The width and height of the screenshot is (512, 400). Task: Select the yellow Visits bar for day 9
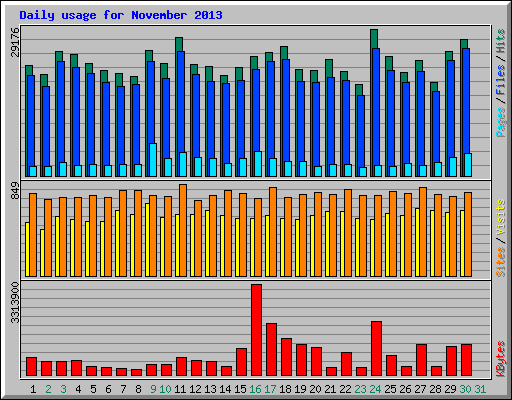tap(147, 240)
